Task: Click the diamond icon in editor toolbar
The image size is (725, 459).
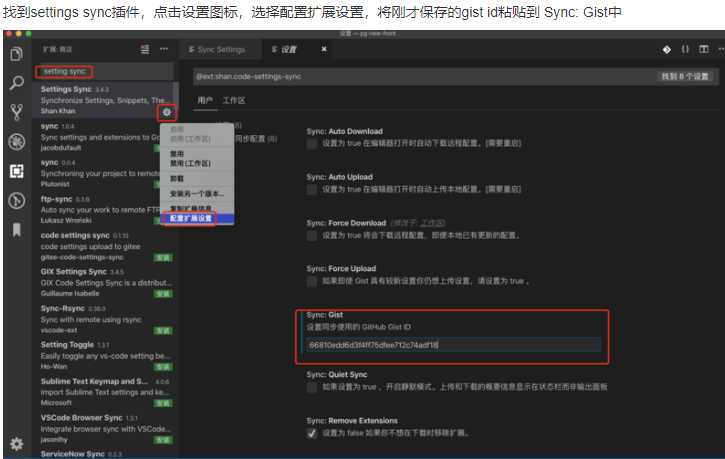Action: coord(666,49)
